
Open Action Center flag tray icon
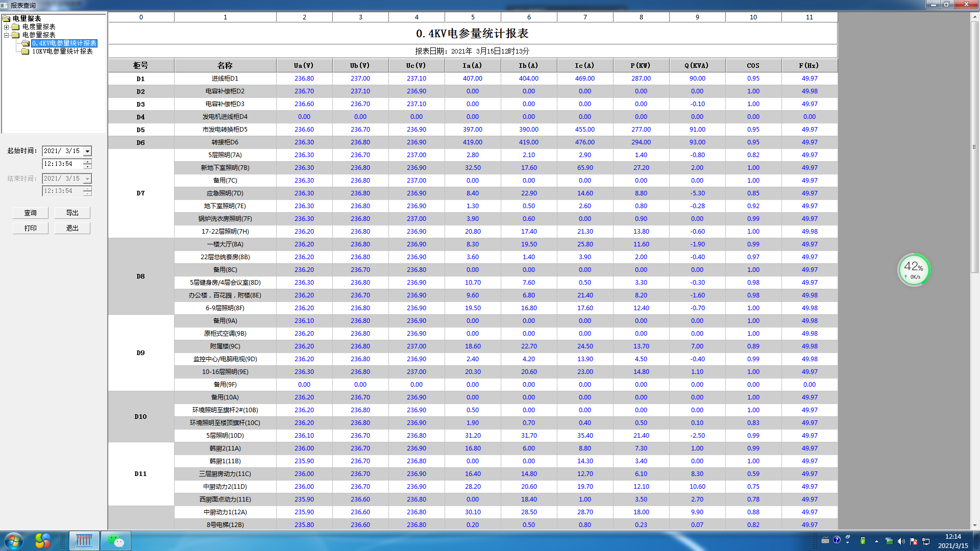(914, 541)
